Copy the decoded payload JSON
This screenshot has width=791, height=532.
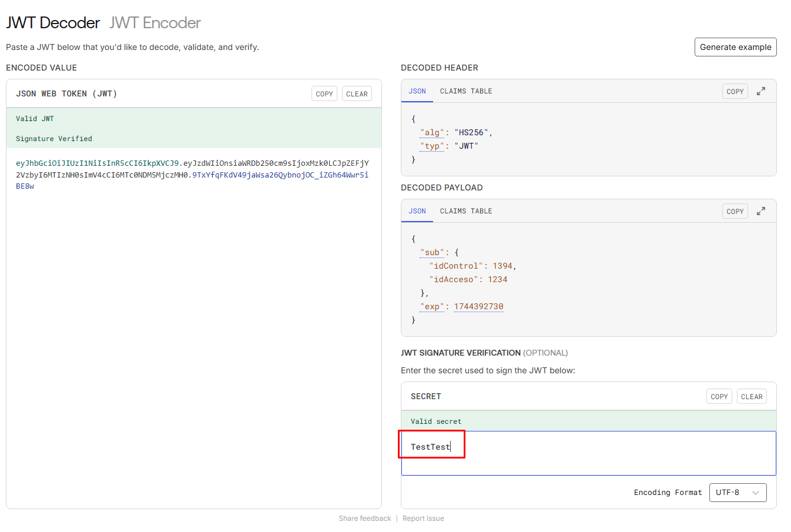point(735,211)
